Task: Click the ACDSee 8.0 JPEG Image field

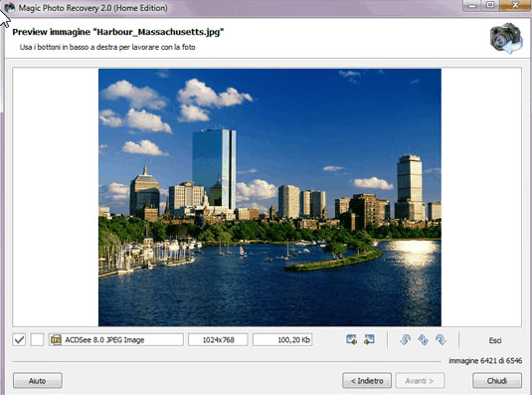Action: 116,339
